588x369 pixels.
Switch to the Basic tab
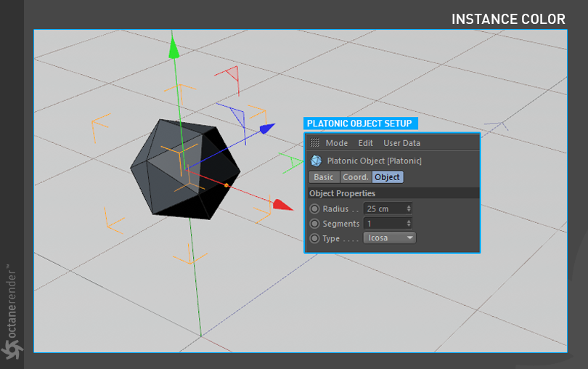point(324,177)
